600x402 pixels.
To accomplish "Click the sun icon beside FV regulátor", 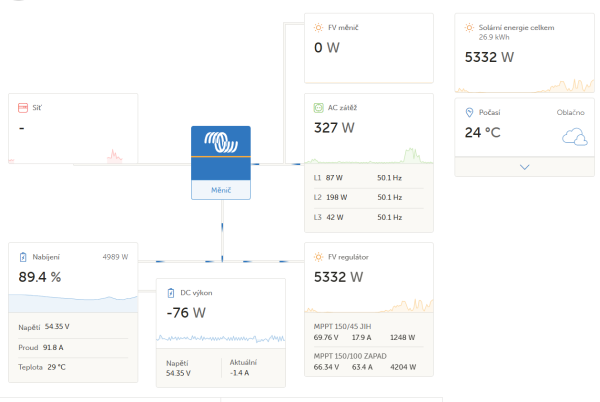I will (318, 257).
